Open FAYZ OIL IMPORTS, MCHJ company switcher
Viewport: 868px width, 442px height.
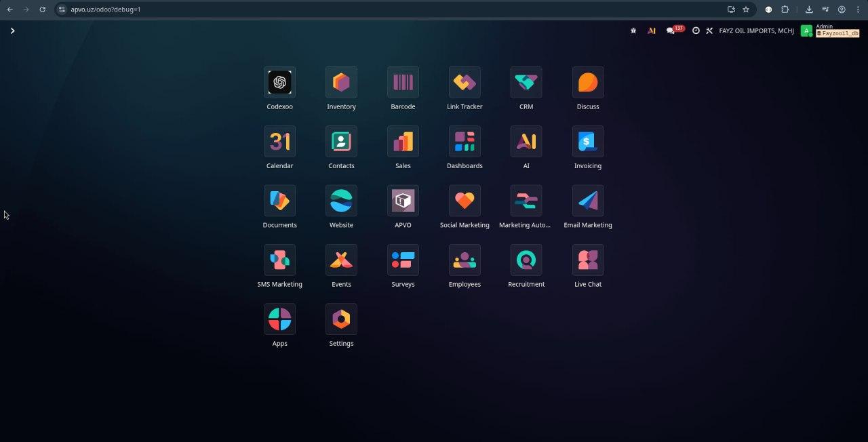pos(756,31)
